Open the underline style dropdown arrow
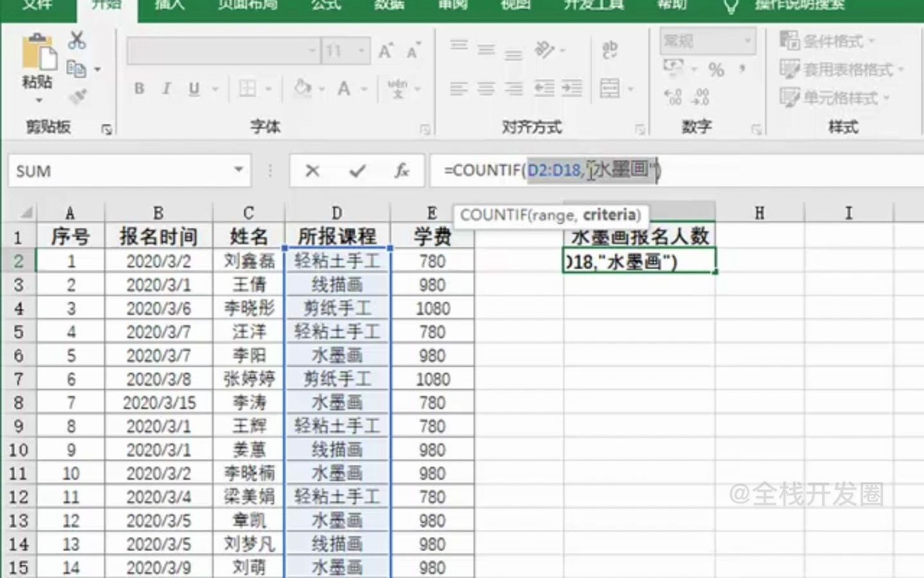The image size is (924, 578). tap(215, 89)
